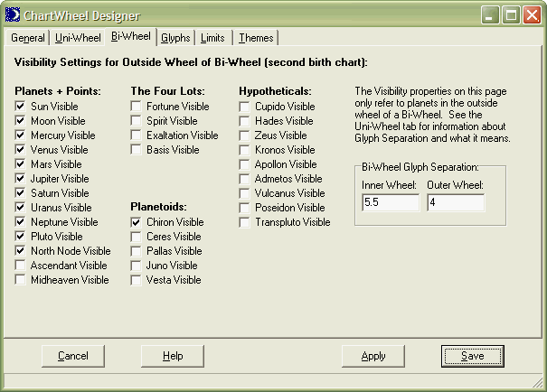Disable Pluto Visible
547x392 pixels.
click(x=20, y=237)
